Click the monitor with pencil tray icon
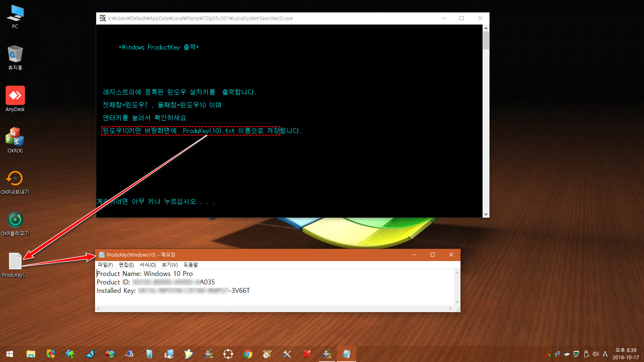The image size is (644, 362). pyautogui.click(x=577, y=354)
